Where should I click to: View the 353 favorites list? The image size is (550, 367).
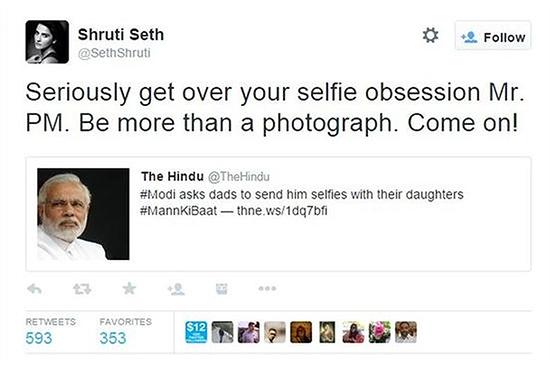113,338
